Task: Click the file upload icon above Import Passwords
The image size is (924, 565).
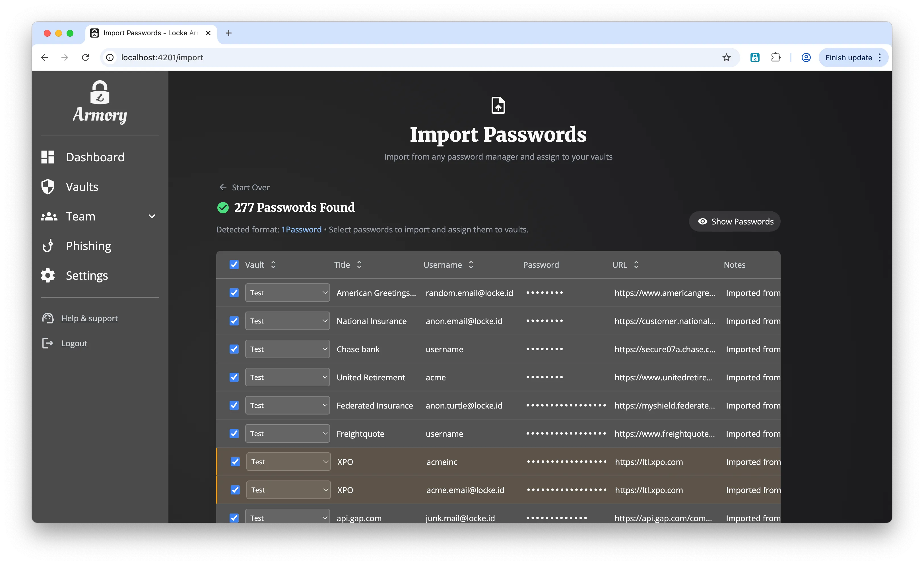Action: pos(498,105)
